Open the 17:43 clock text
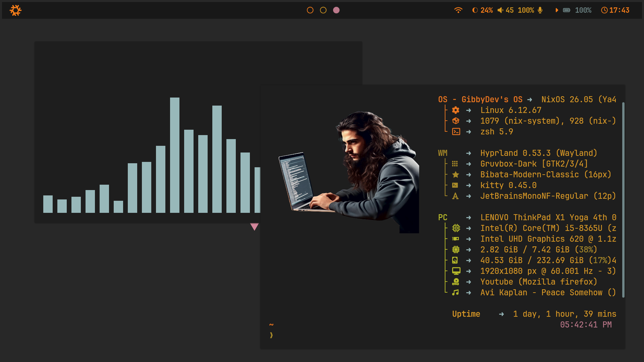Screen dimensions: 644x362 [619, 10]
